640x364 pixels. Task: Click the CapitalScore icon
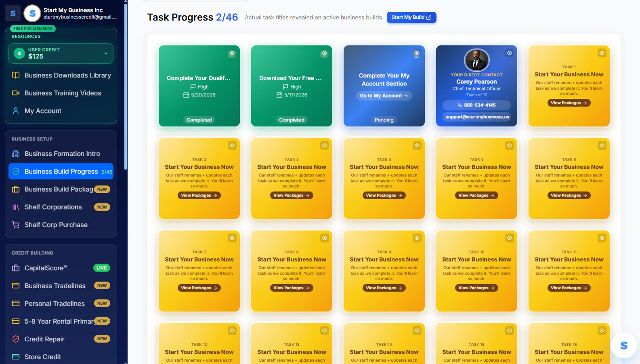point(16,268)
